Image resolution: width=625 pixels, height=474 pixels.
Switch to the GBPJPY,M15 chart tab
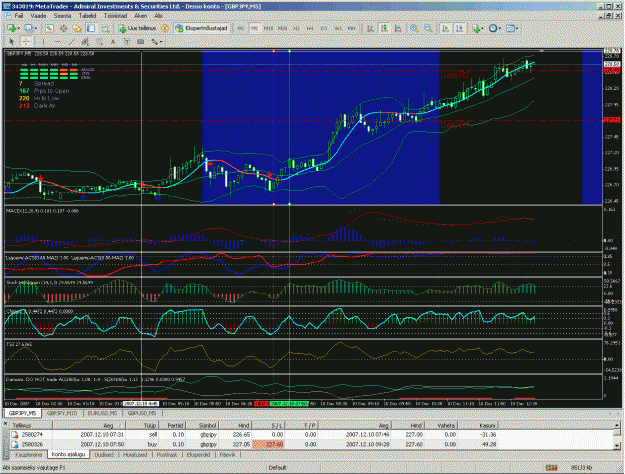[62, 413]
